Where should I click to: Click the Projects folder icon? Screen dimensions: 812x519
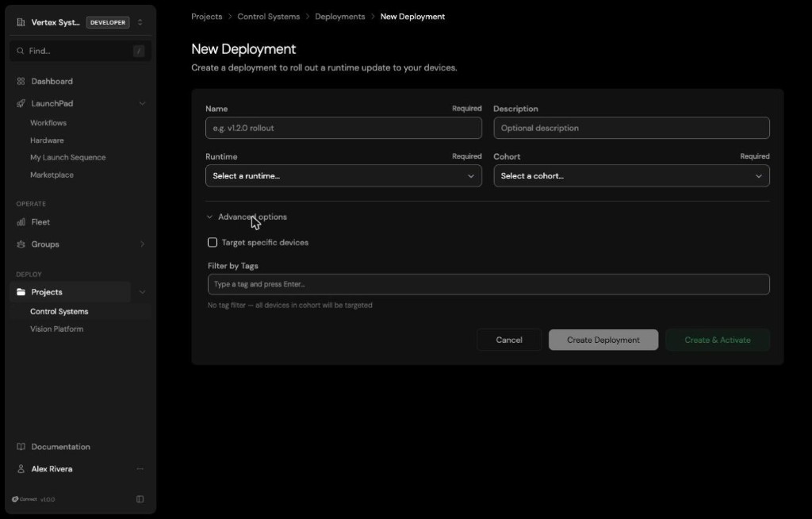click(x=21, y=292)
